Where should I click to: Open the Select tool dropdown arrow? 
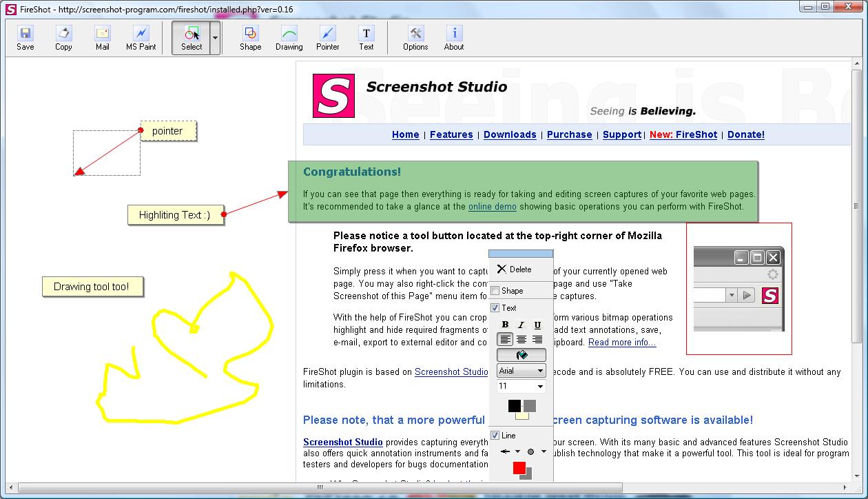click(x=215, y=38)
